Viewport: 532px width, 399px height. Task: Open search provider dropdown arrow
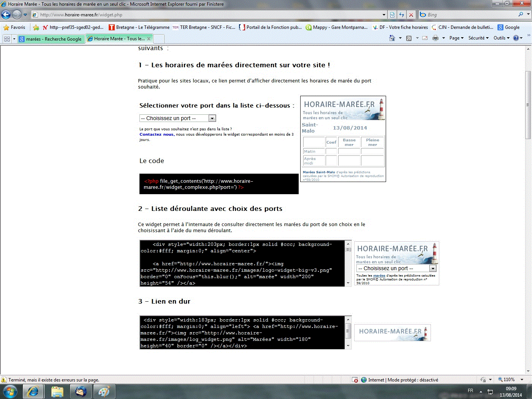[528, 14]
